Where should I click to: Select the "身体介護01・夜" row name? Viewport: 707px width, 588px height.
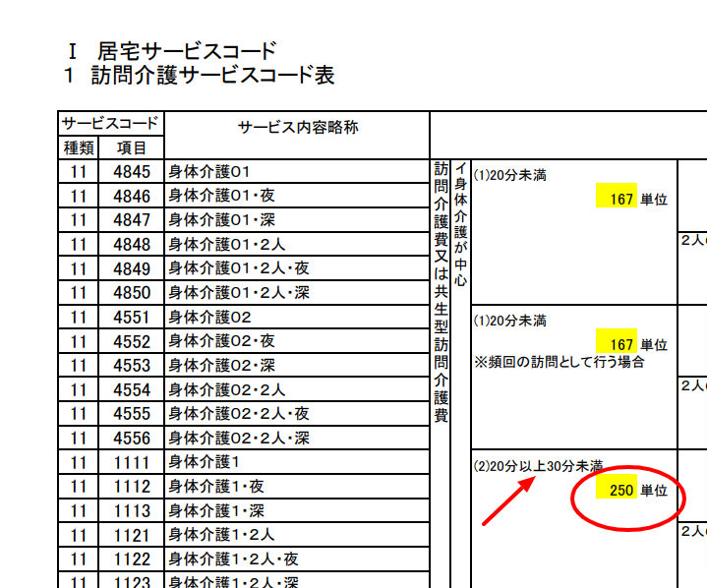pyautogui.click(x=221, y=196)
